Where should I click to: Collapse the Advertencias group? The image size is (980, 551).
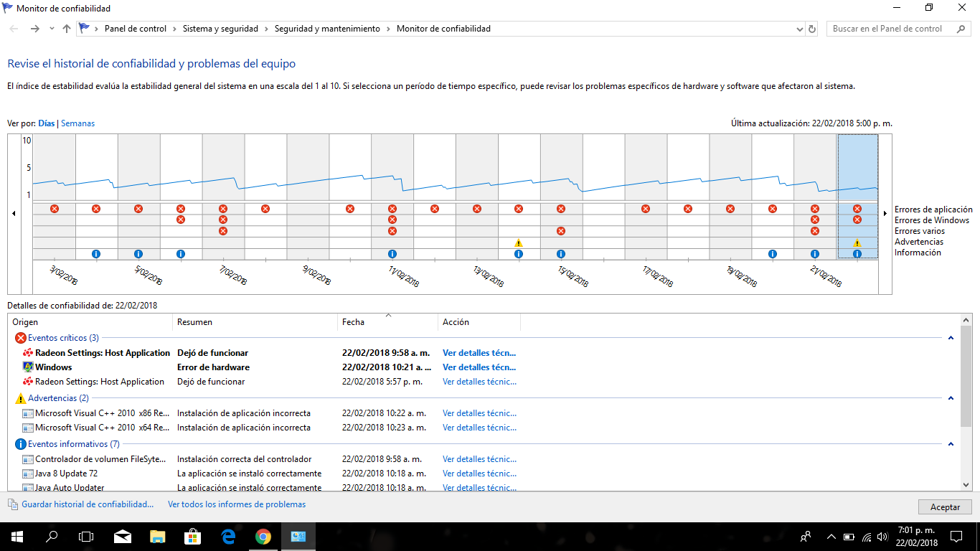pos(951,398)
